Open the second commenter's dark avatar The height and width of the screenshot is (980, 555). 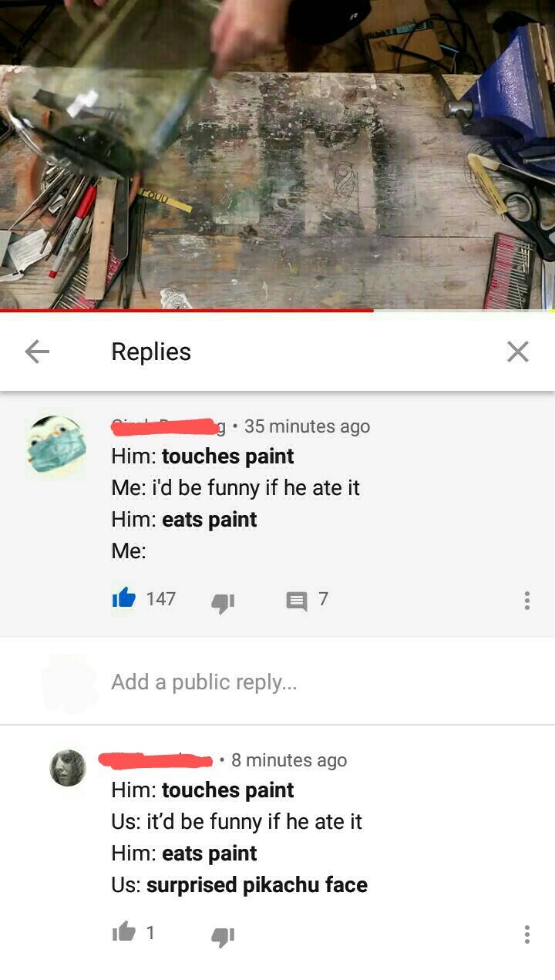coord(68,767)
